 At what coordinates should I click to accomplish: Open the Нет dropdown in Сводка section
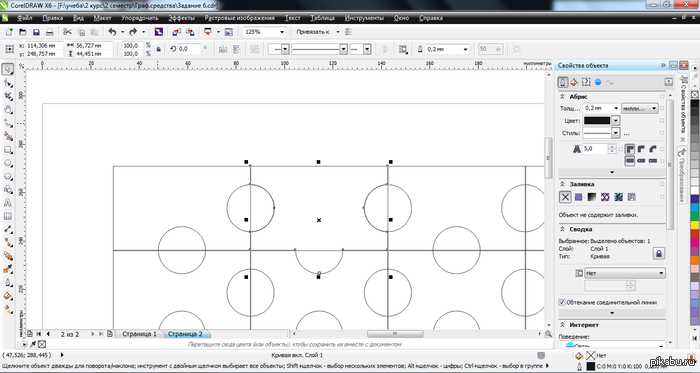pyautogui.click(x=624, y=273)
